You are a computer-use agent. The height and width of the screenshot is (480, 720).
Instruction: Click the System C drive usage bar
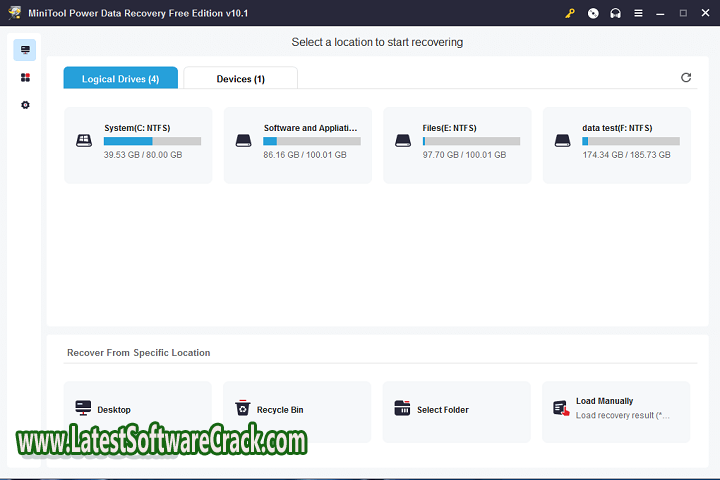point(152,142)
